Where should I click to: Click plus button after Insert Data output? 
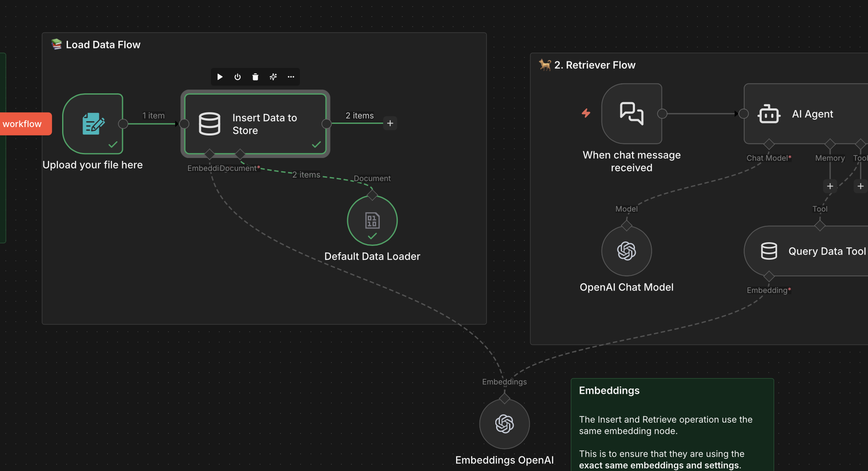click(x=390, y=123)
